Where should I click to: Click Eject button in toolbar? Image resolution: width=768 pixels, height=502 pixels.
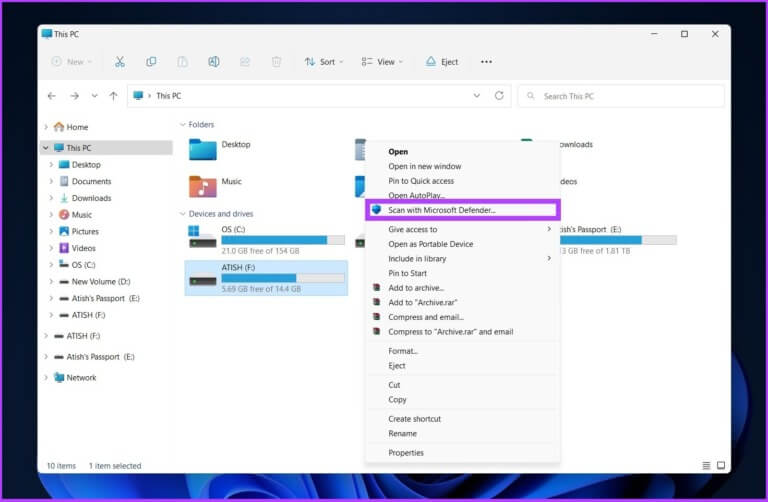point(442,62)
